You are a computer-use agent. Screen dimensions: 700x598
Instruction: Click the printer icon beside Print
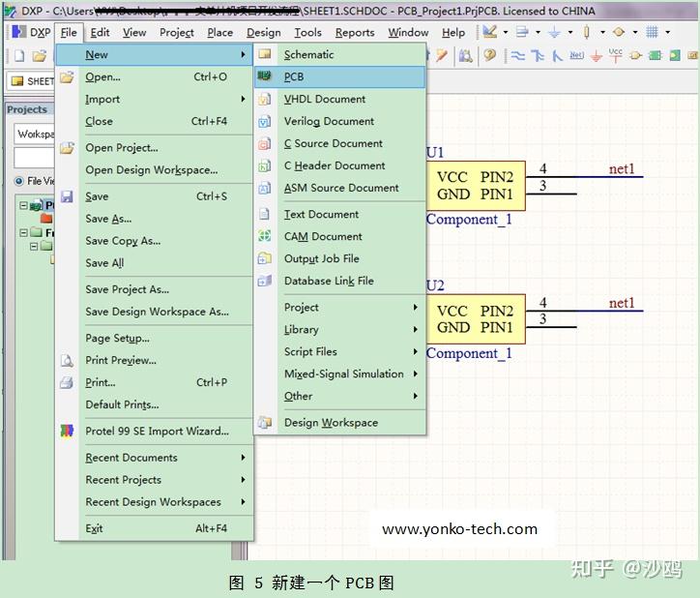[67, 382]
